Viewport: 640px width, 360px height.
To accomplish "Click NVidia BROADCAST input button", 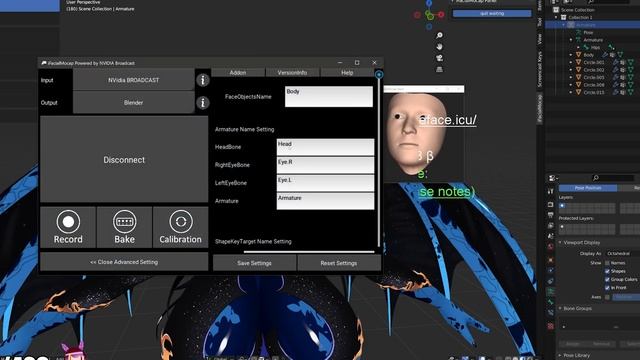I will (x=133, y=80).
